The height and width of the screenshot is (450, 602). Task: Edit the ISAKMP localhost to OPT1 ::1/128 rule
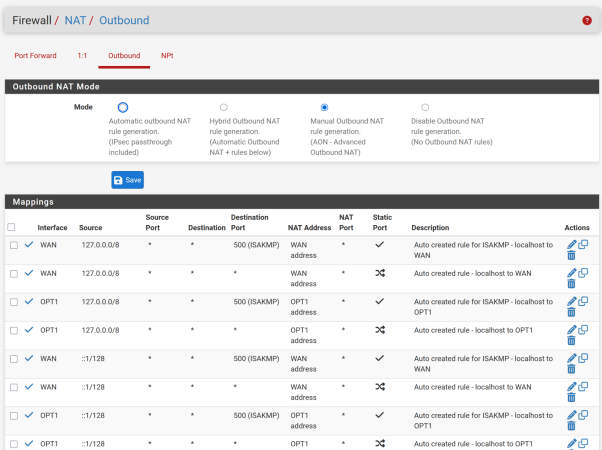coord(572,415)
